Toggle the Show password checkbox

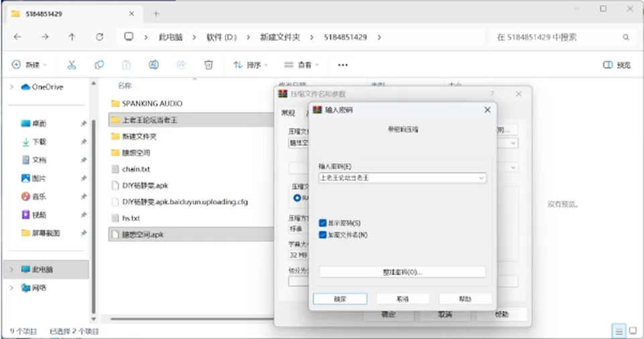click(323, 223)
